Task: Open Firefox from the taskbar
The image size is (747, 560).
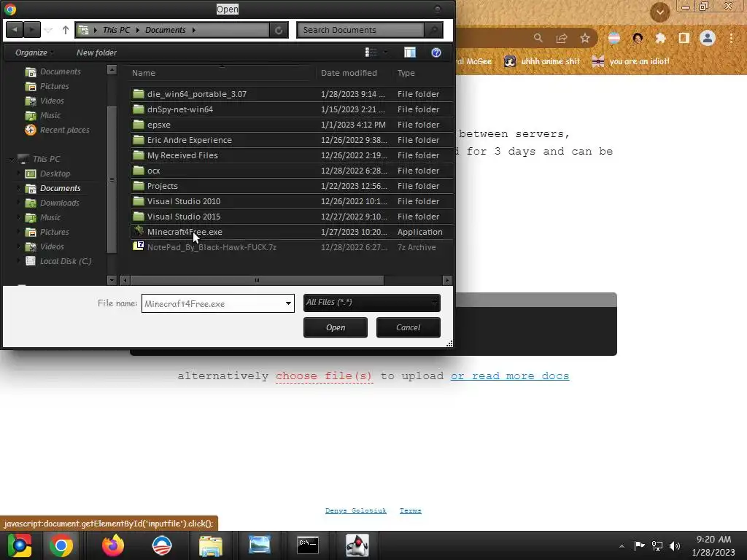Action: point(113,545)
